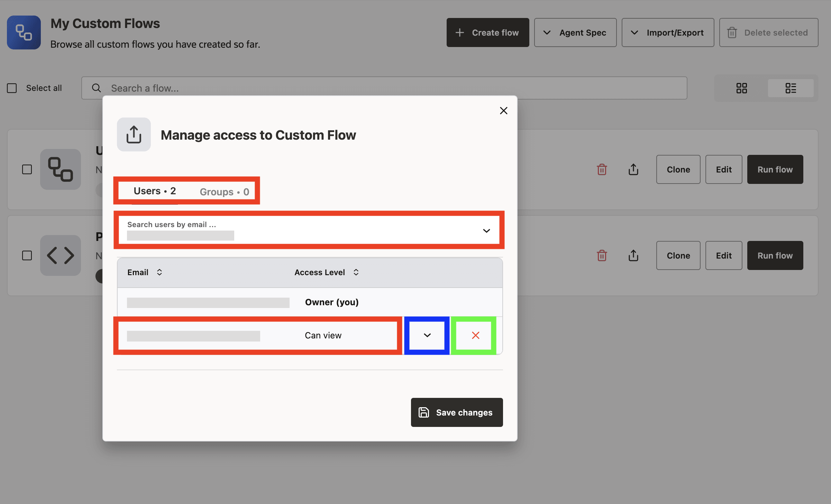
Task: Click the Create flow button
Action: (488, 32)
